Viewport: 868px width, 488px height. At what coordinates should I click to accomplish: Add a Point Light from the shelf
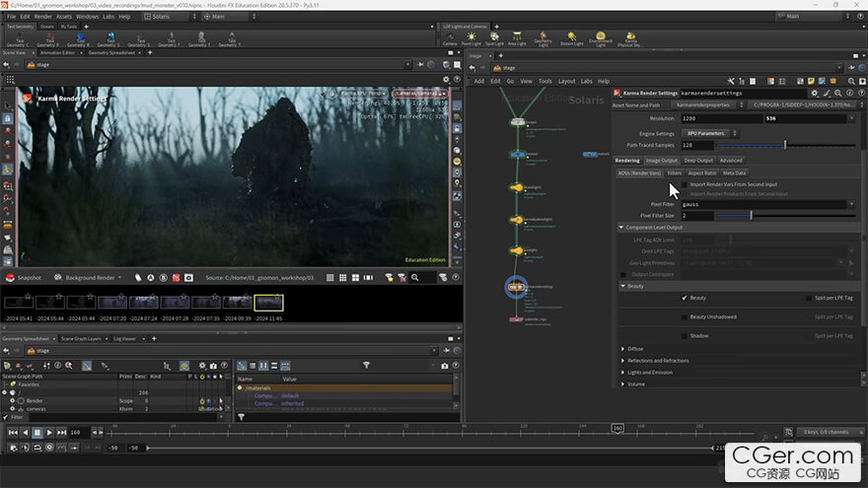tap(471, 38)
